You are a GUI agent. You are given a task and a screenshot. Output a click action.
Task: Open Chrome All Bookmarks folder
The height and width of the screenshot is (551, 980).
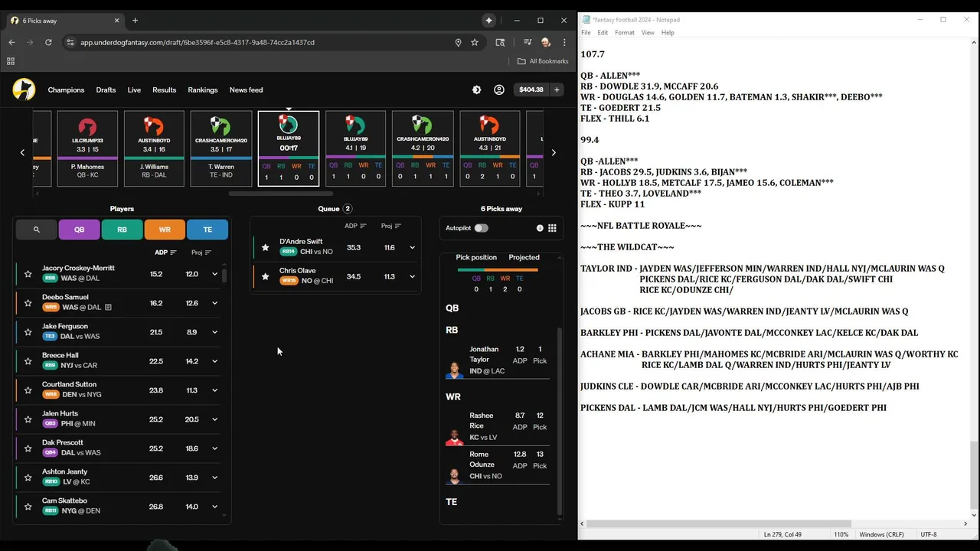click(543, 61)
